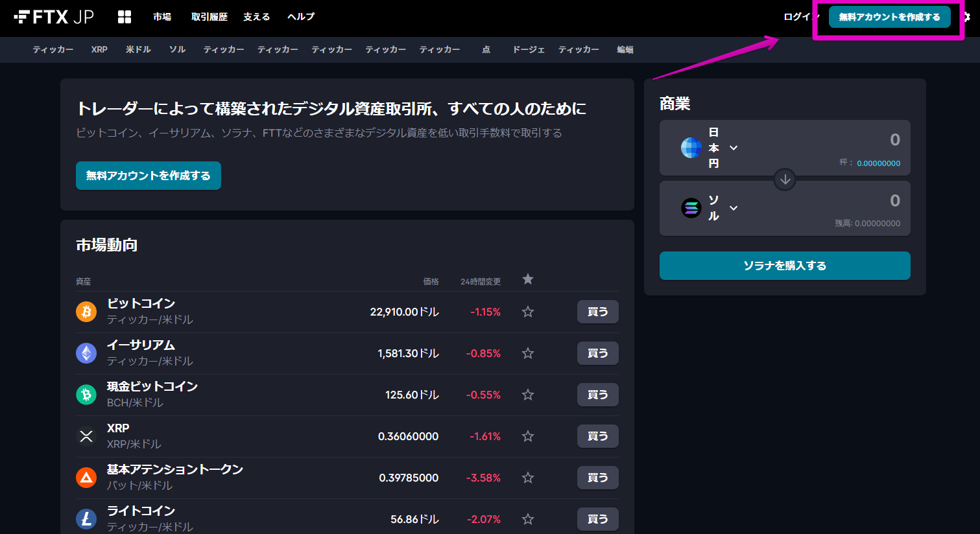The height and width of the screenshot is (534, 980).
Task: Click the orange Bitcoin coin icon
Action: tap(86, 312)
